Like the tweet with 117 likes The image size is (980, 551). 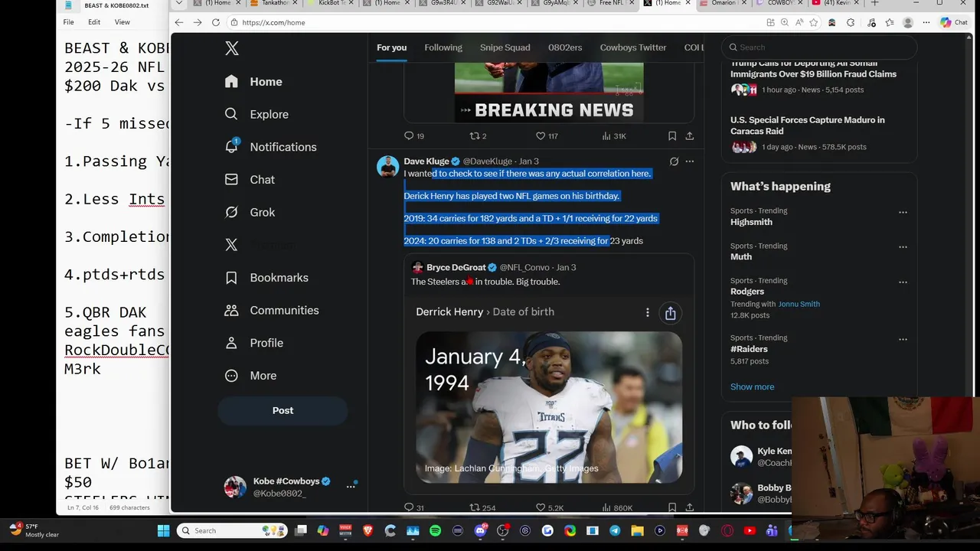pos(547,135)
